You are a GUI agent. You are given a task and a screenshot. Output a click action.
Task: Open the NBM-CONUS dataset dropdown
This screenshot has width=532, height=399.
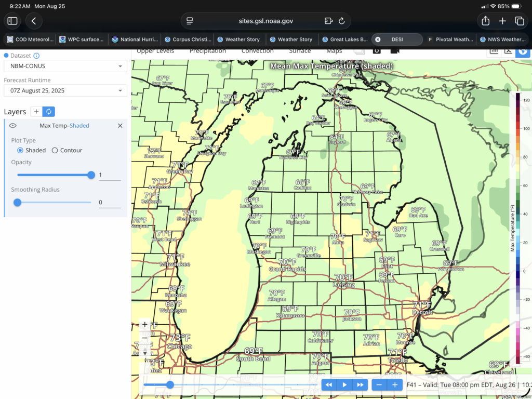pyautogui.click(x=65, y=66)
